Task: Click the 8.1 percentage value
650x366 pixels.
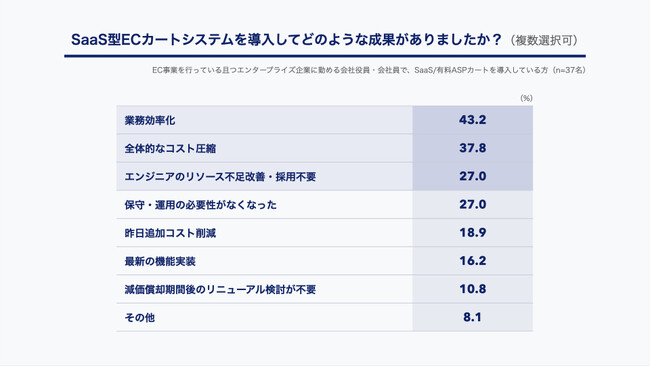Action: [x=472, y=317]
